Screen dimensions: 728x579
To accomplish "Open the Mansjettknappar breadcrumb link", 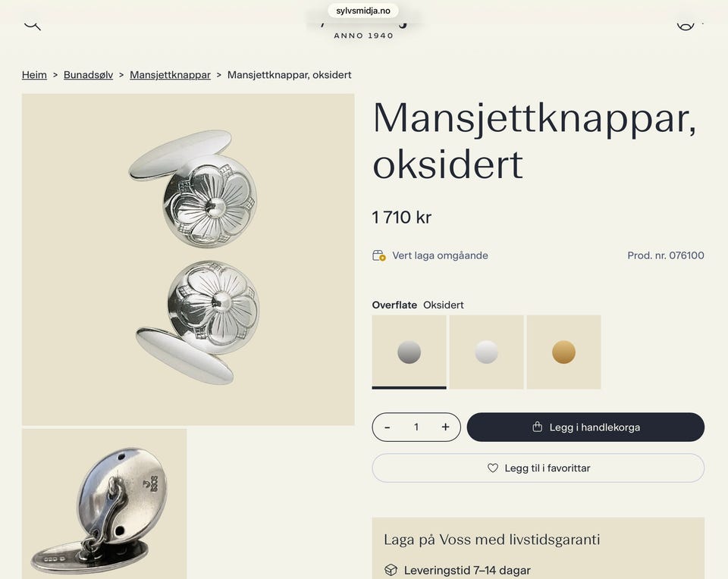I will pos(170,75).
